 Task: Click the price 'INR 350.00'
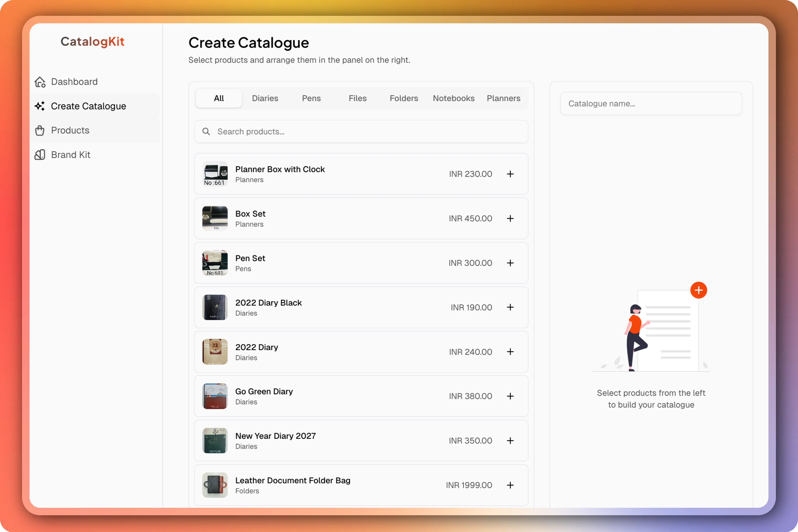coord(470,441)
